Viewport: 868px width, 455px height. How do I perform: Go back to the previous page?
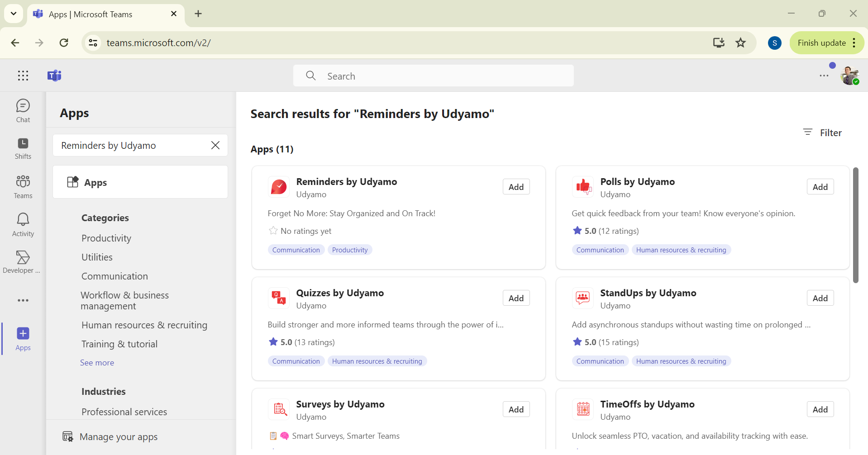point(15,43)
